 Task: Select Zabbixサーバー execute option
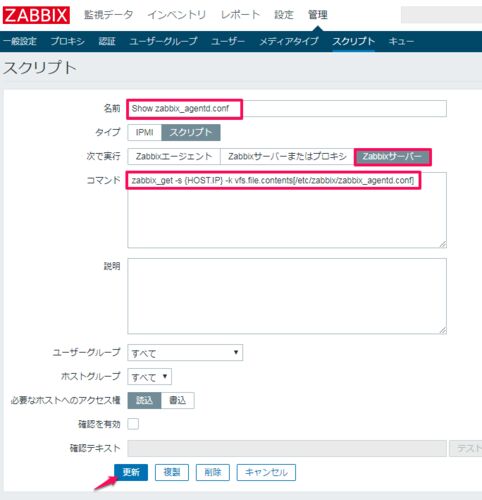[392, 157]
